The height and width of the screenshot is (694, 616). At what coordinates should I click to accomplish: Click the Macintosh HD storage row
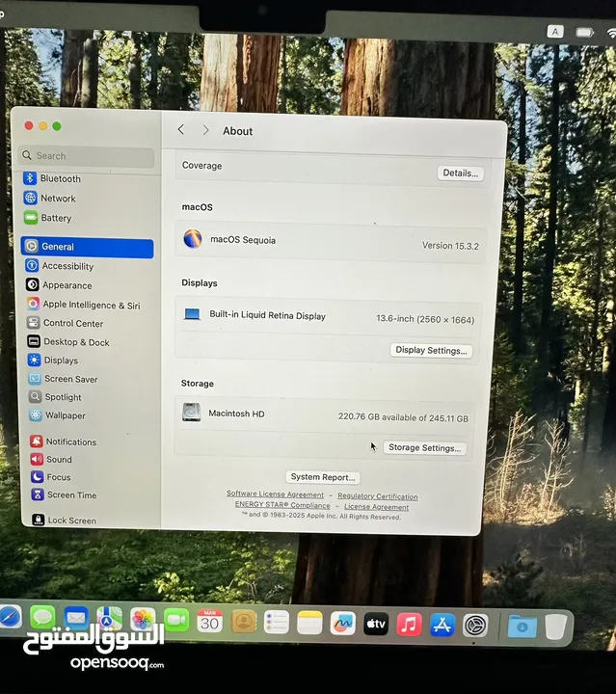[325, 414]
